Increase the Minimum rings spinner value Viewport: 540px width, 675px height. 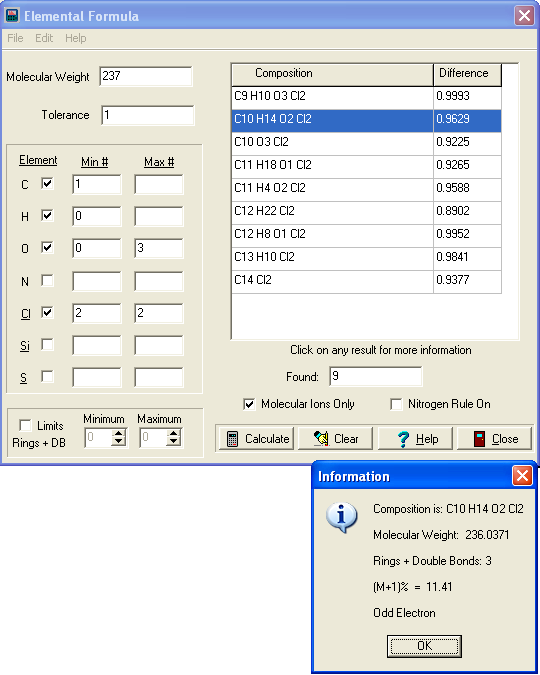118,433
